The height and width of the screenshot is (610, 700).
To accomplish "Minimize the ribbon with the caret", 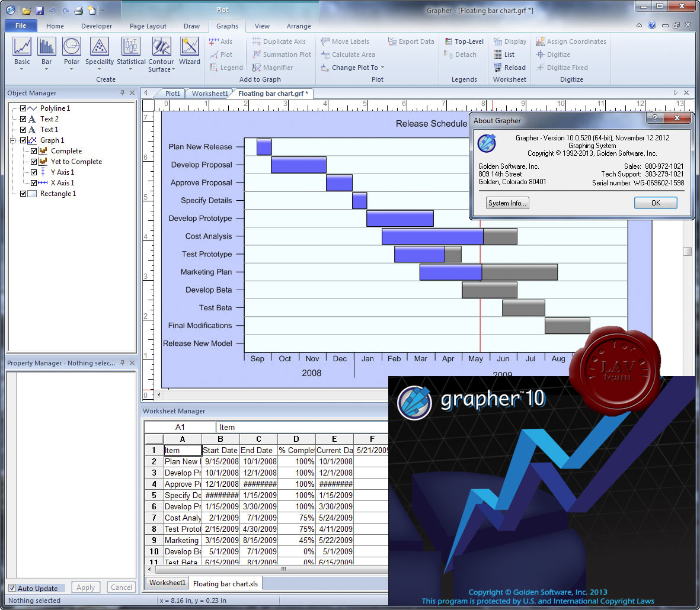I will (x=640, y=25).
